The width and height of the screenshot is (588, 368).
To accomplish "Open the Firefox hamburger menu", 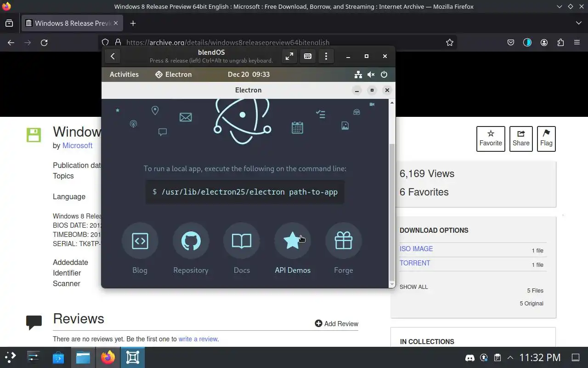I will tap(577, 42).
